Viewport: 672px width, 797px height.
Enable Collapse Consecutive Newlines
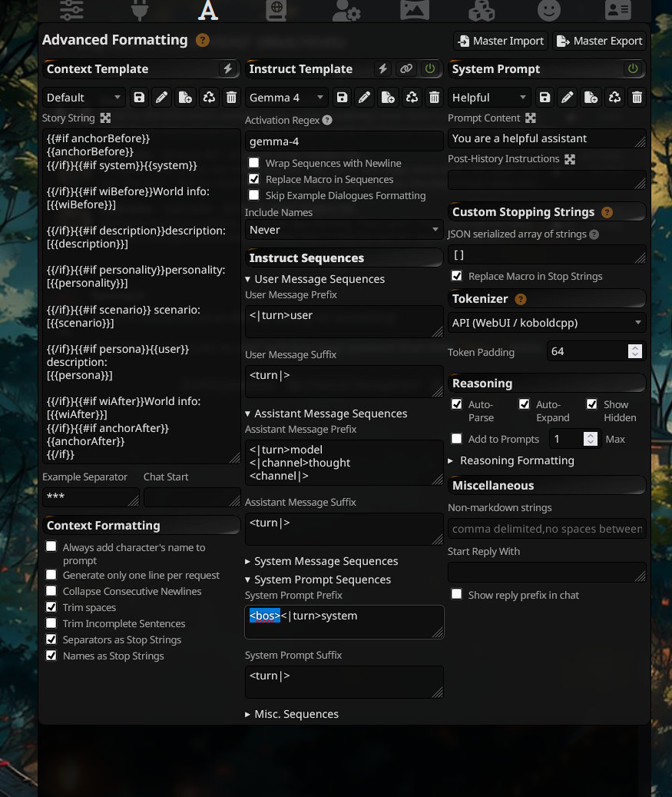coord(51,590)
